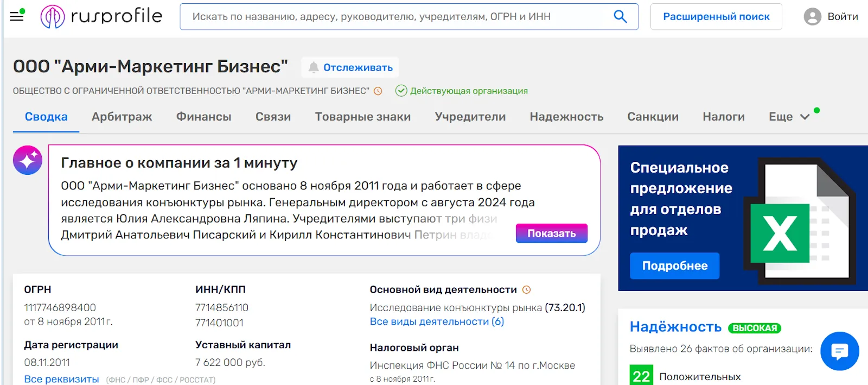The width and height of the screenshot is (868, 385).
Task: Open the chat bubble widget
Action: (x=839, y=351)
